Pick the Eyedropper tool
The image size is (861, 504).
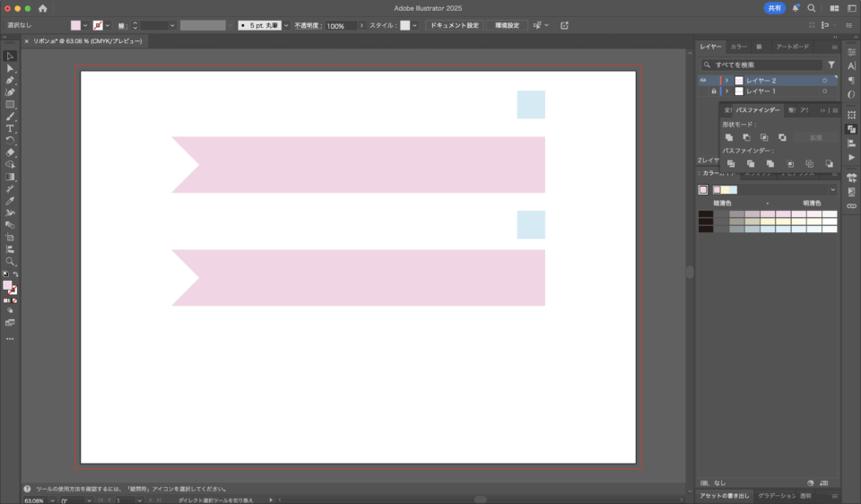point(11,201)
